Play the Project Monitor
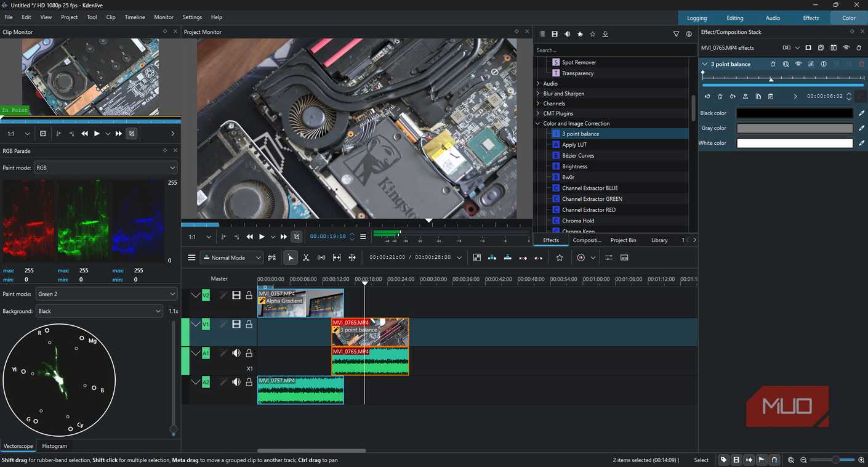The image size is (868, 467). point(262,237)
